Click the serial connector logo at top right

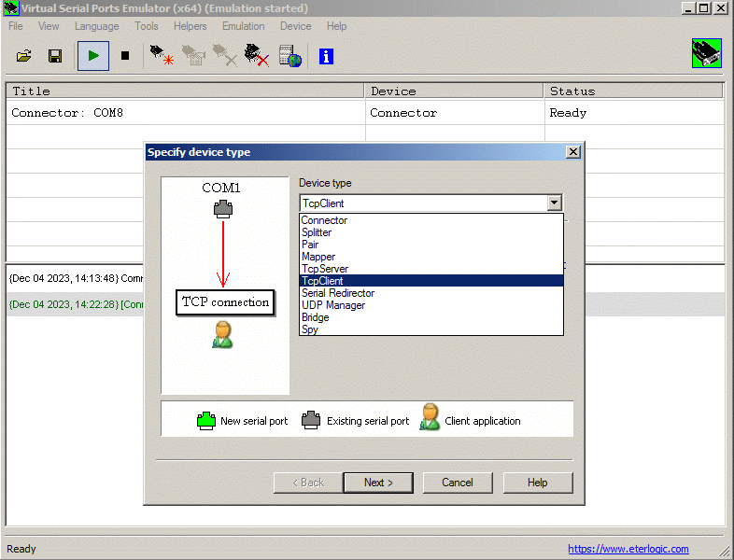[x=706, y=53]
